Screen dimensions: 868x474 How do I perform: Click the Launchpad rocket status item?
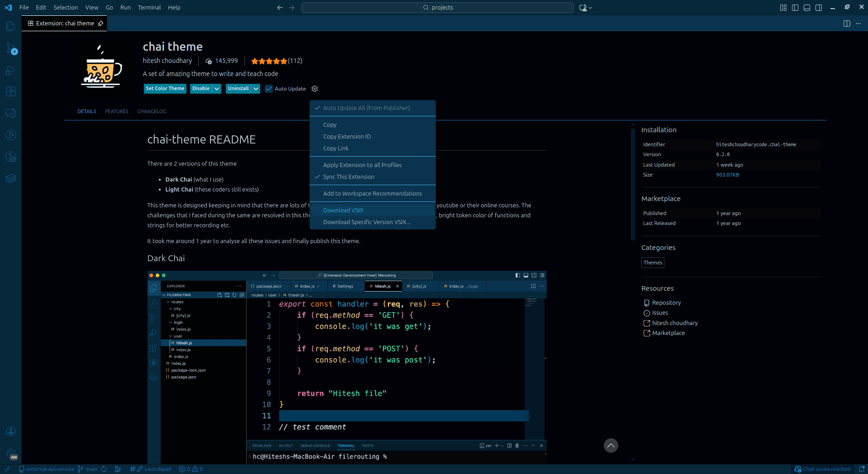point(151,469)
